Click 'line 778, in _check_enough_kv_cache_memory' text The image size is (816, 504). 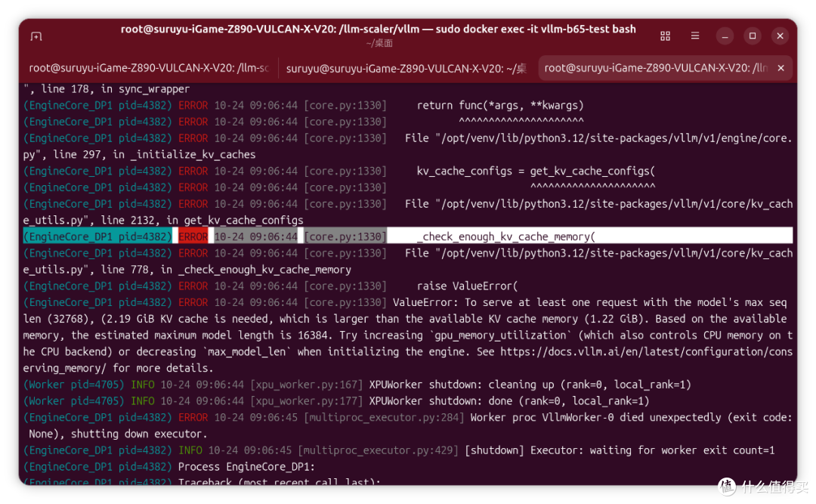click(x=227, y=270)
